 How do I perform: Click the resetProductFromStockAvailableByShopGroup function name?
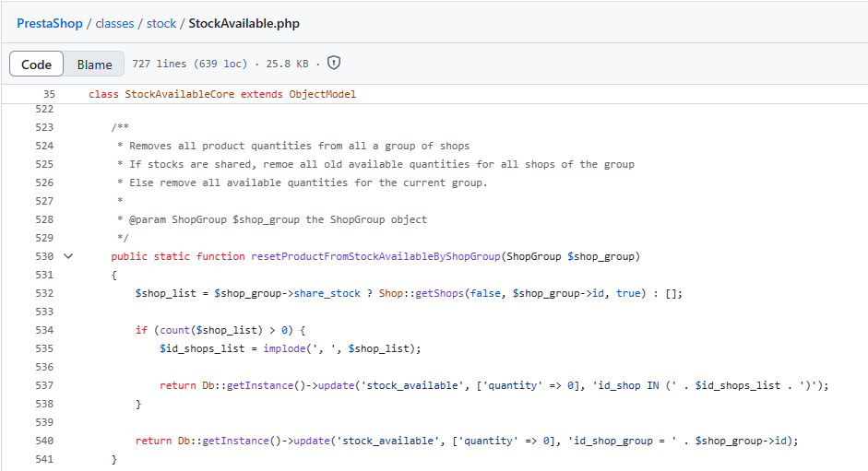(x=375, y=256)
